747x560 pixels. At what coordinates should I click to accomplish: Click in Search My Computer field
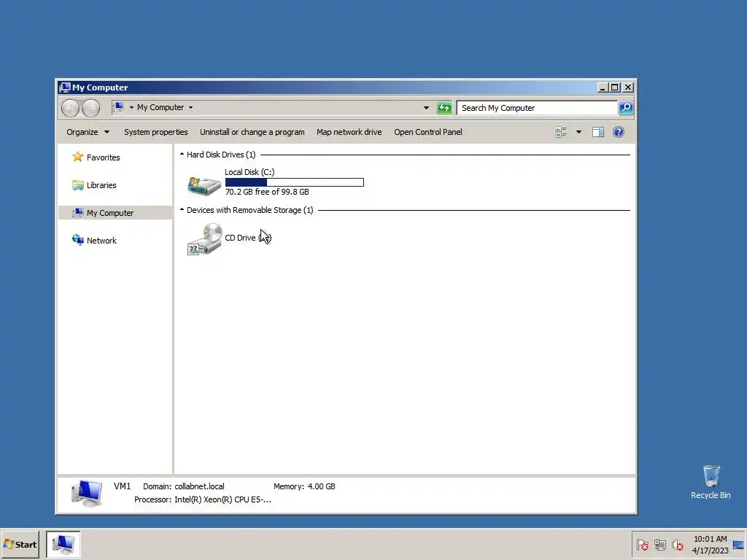click(x=537, y=108)
